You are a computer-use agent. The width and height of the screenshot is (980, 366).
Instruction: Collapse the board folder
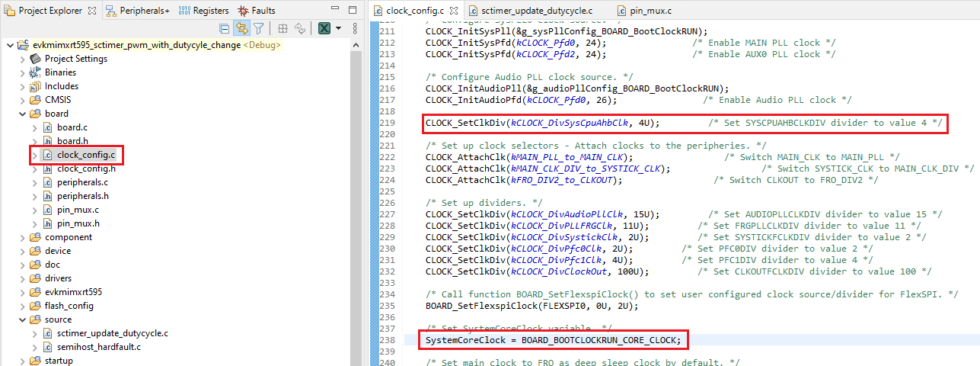click(22, 114)
